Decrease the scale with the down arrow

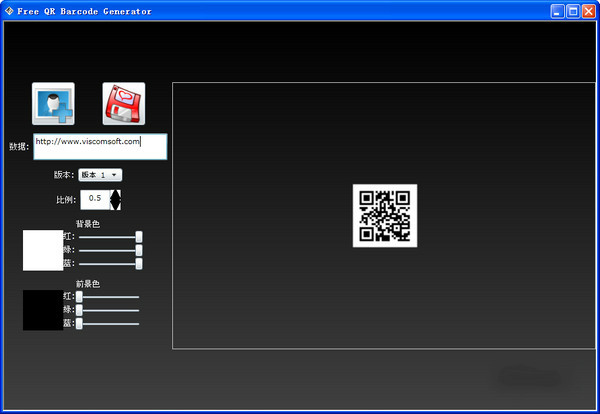point(116,205)
